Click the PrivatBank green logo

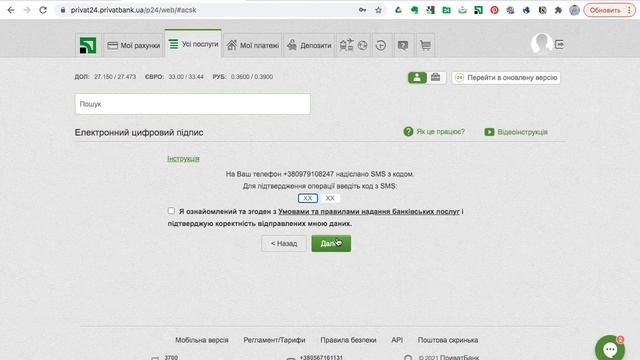click(88, 45)
